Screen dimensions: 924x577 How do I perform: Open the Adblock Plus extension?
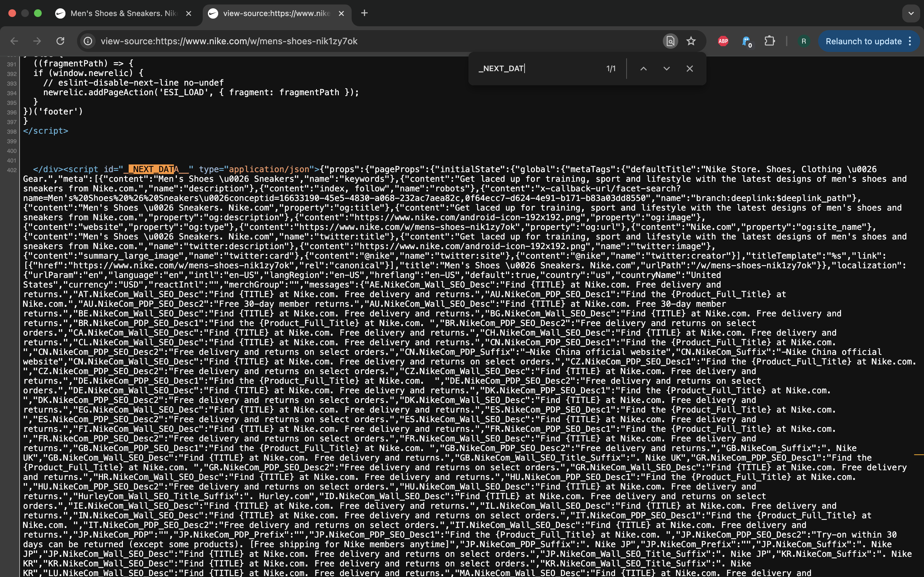point(723,41)
